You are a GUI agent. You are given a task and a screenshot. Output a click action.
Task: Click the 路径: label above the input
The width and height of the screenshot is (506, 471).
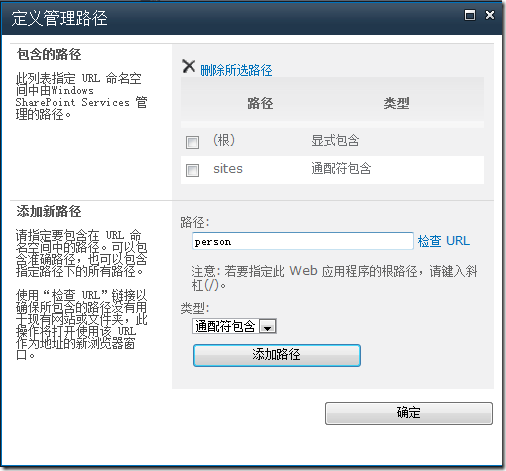pyautogui.click(x=195, y=222)
